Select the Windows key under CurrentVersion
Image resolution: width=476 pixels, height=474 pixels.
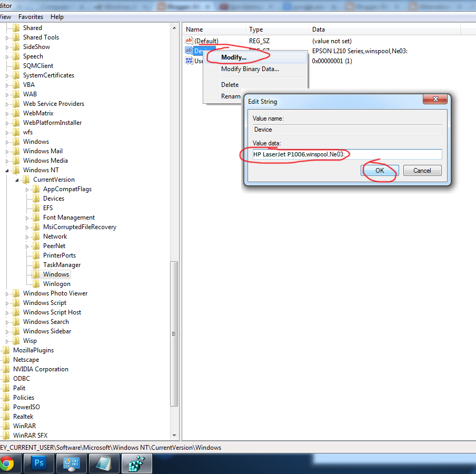coord(56,274)
